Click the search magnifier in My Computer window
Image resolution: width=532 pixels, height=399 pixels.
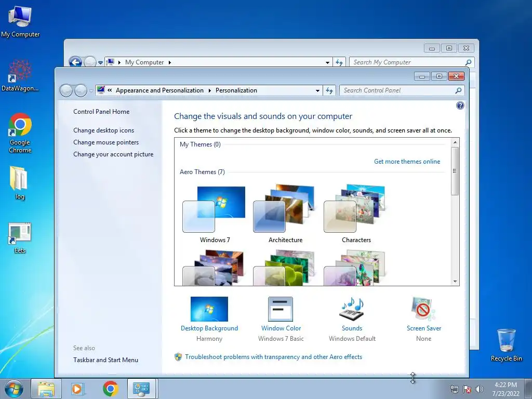[x=468, y=62]
